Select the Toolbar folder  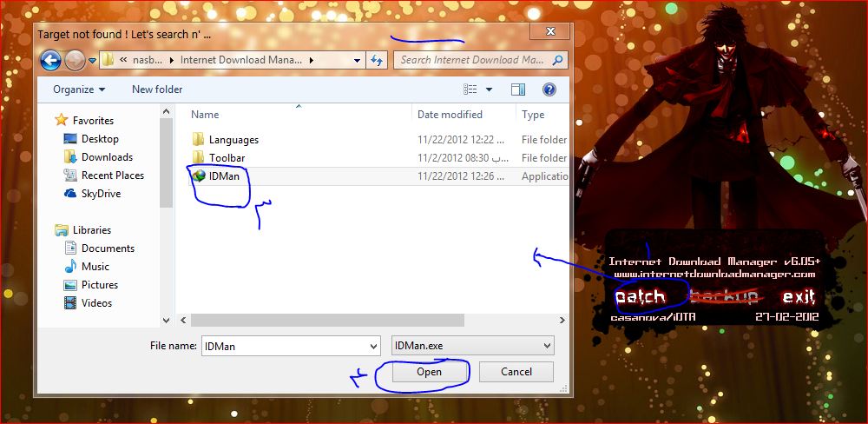227,158
